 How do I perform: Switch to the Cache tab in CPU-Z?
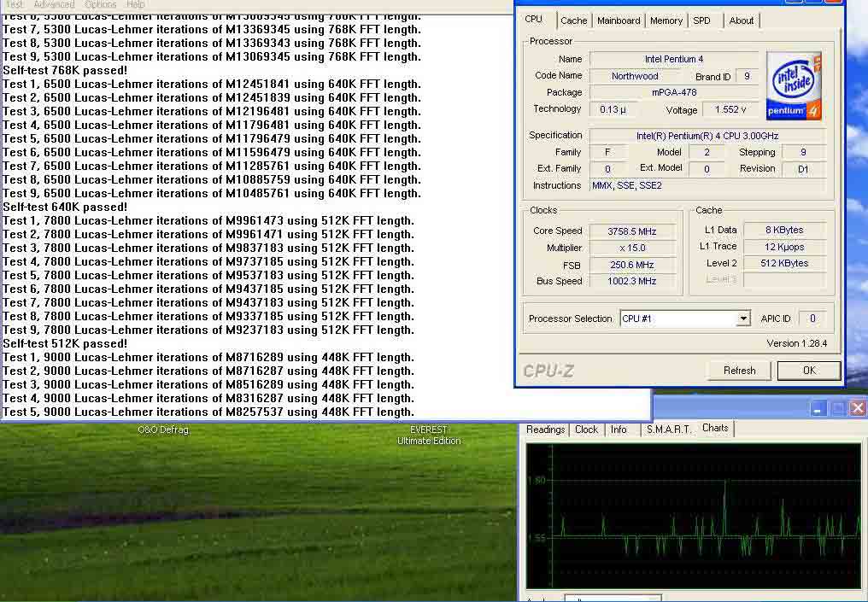[573, 20]
